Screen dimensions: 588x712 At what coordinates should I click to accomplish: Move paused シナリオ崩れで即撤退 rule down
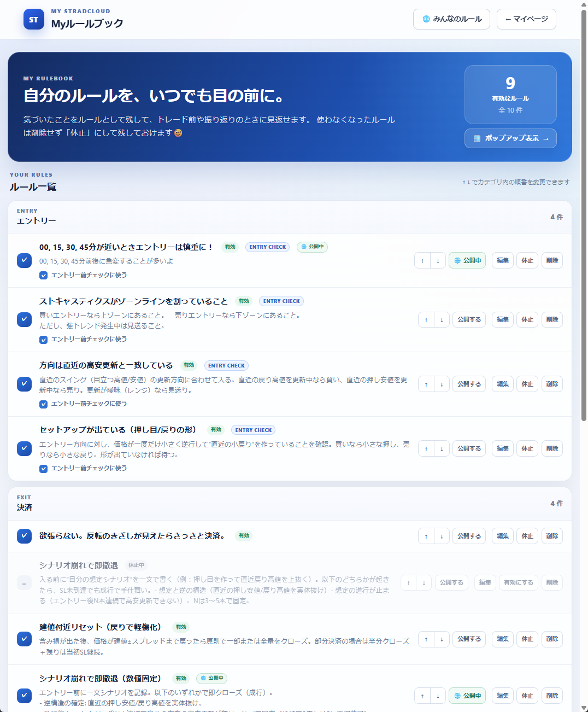[425, 583]
